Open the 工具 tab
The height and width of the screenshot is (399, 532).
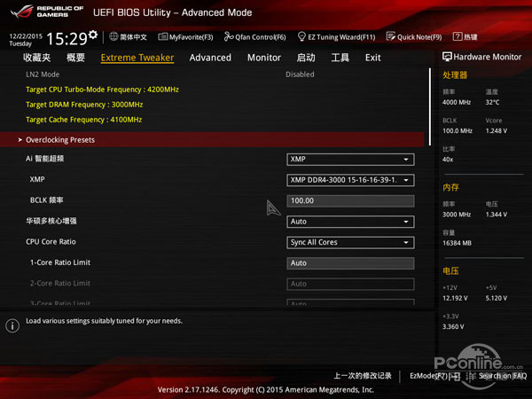coord(340,58)
